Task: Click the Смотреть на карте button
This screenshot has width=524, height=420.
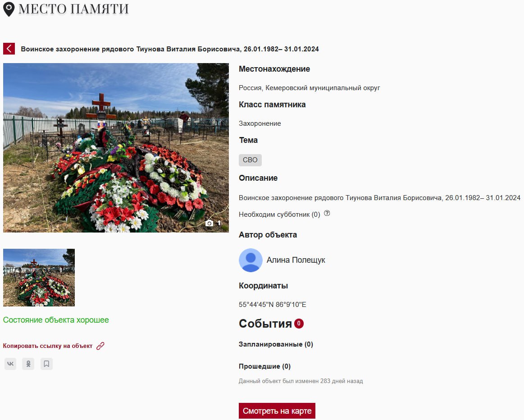Action: [x=277, y=411]
